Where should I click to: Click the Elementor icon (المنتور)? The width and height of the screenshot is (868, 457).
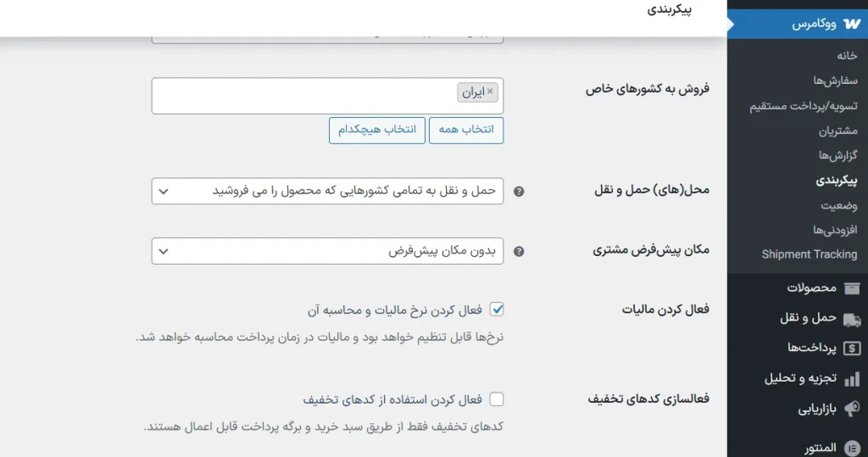[852, 448]
